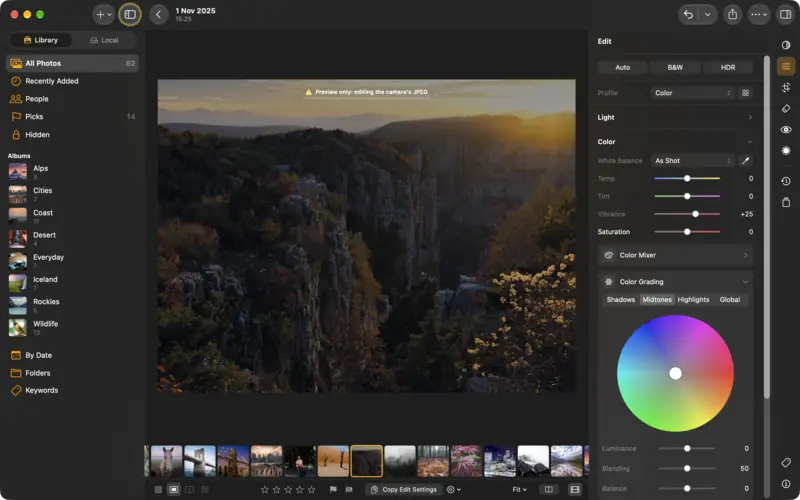Select the half-circle presets tool
Screen dimensions: 800x500
[786, 45]
